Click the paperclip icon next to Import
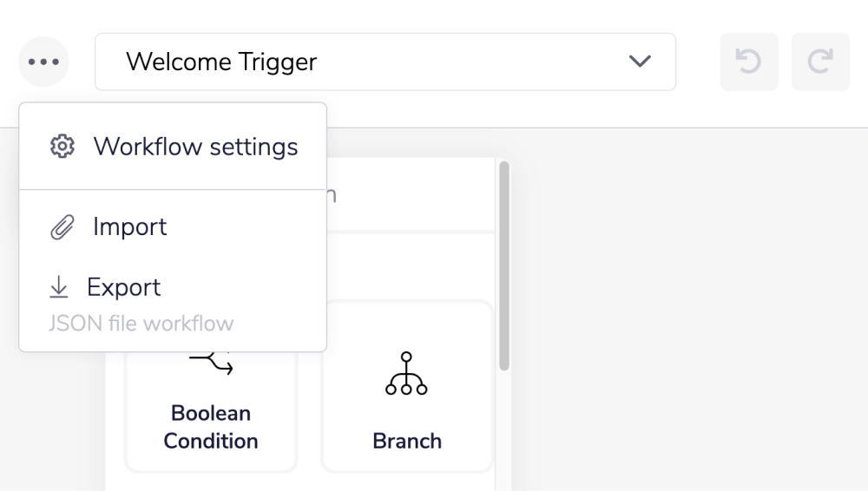The width and height of the screenshot is (868, 491). coord(62,228)
